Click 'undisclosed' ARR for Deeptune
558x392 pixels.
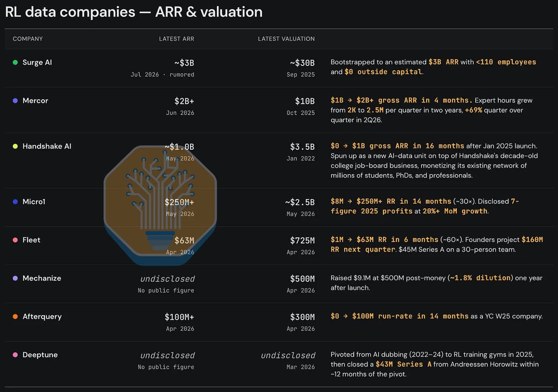167,355
